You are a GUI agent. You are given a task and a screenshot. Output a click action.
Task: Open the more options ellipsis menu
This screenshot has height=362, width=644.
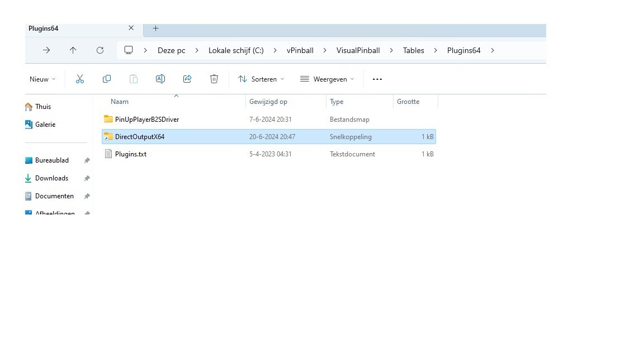pos(377,79)
